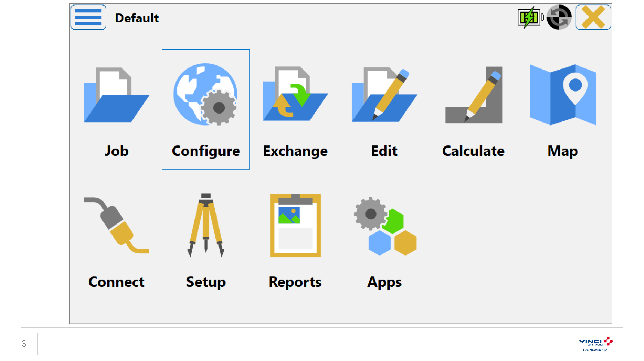Open the hamburger menu
The height and width of the screenshot is (361, 644).
coord(88,17)
